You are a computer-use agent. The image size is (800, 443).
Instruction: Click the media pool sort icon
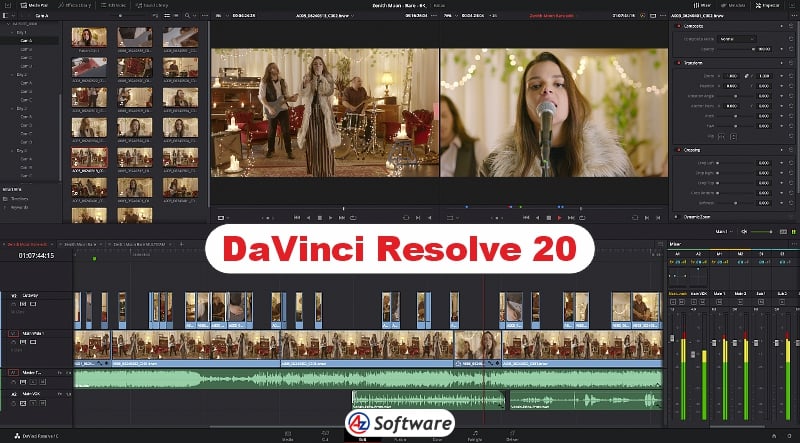click(155, 16)
